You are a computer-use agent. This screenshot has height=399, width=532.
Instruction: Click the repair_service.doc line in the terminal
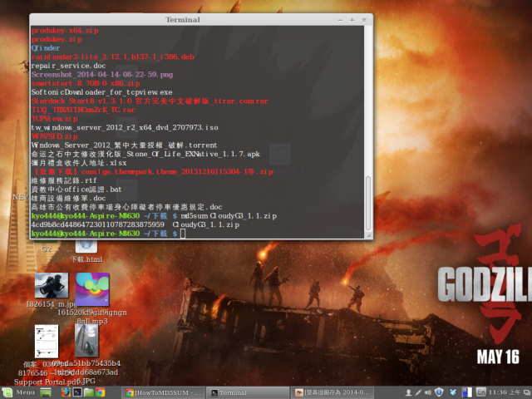(x=68, y=66)
